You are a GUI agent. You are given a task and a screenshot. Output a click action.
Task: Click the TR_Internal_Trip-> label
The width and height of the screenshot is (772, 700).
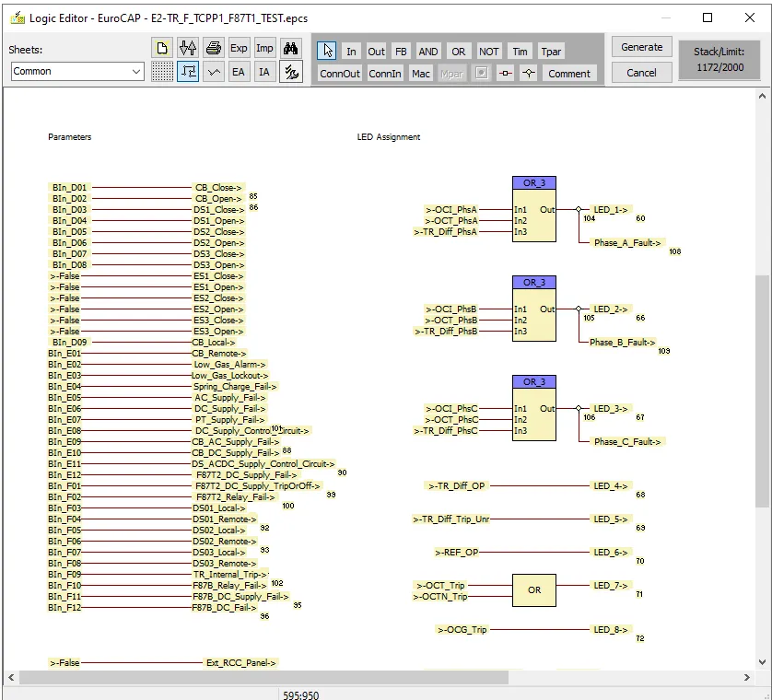click(x=230, y=575)
